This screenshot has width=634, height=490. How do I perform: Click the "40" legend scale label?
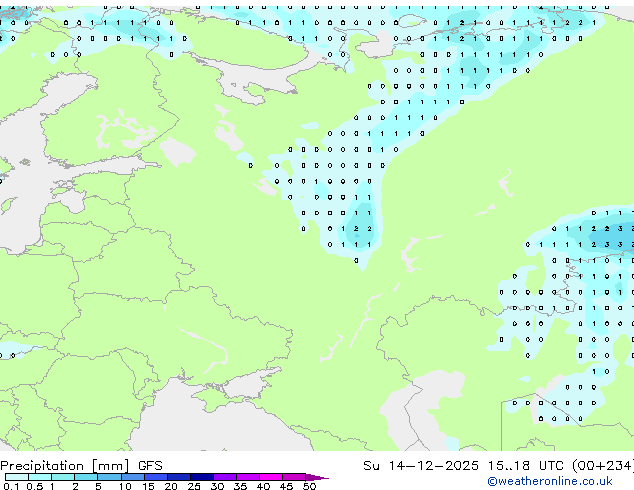pyautogui.click(x=264, y=486)
